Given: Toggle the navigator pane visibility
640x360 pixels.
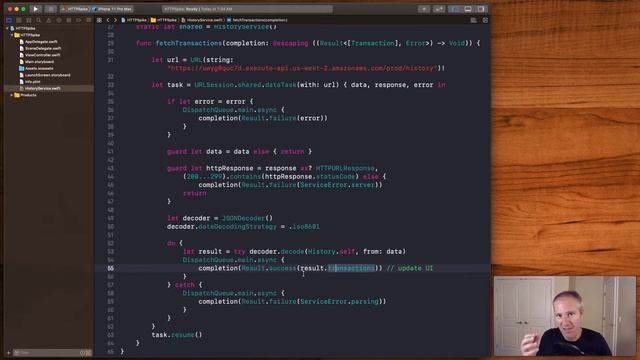Looking at the screenshot, I should [455, 9].
